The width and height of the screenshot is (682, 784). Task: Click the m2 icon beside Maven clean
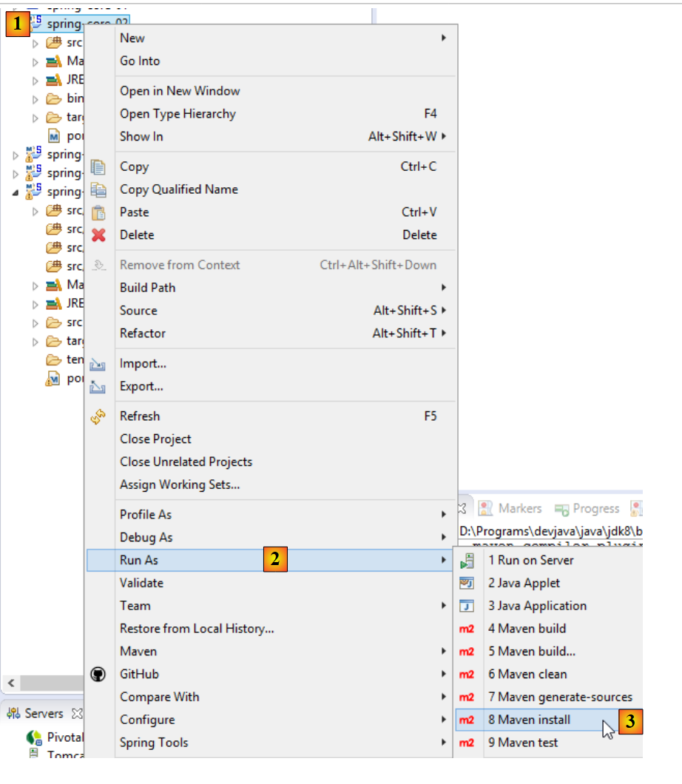pos(467,675)
